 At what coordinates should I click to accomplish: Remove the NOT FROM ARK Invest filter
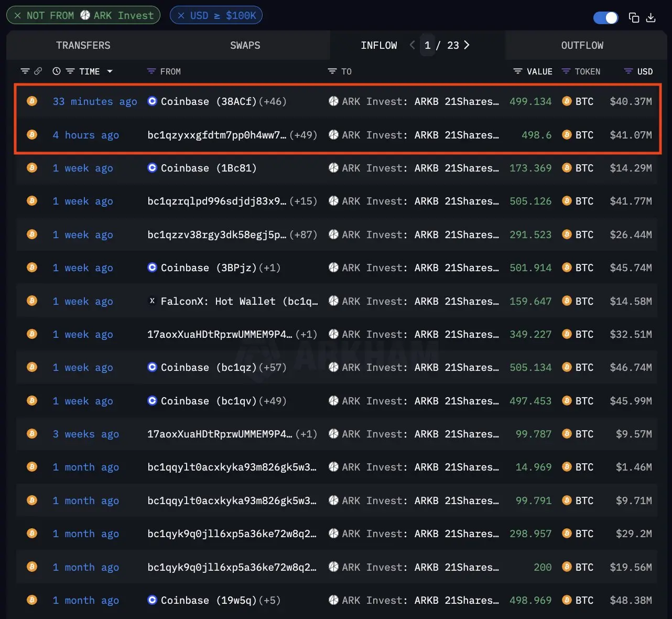tap(18, 16)
